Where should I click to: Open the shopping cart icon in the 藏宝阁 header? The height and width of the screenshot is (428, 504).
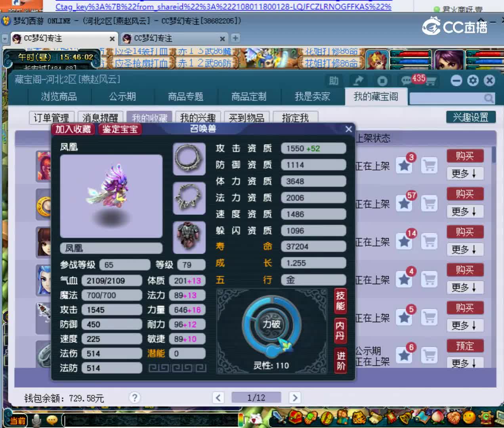coord(430,81)
